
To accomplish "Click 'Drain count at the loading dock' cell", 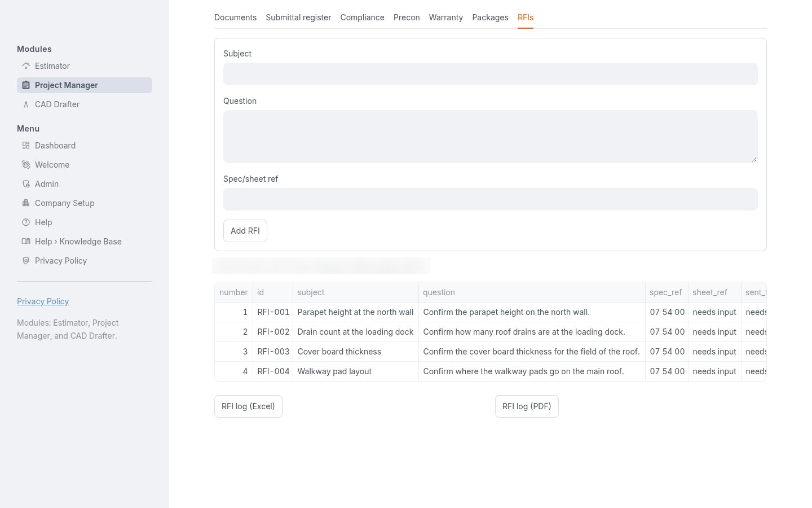I will (356, 332).
